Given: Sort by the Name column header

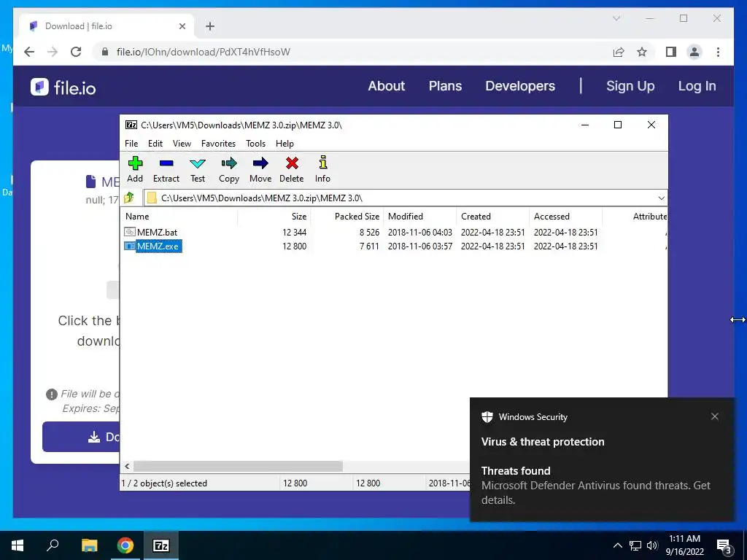Looking at the screenshot, I should (179, 216).
